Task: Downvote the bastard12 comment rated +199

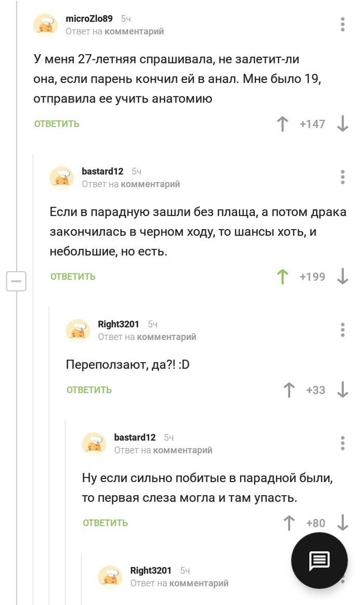Action: (343, 276)
